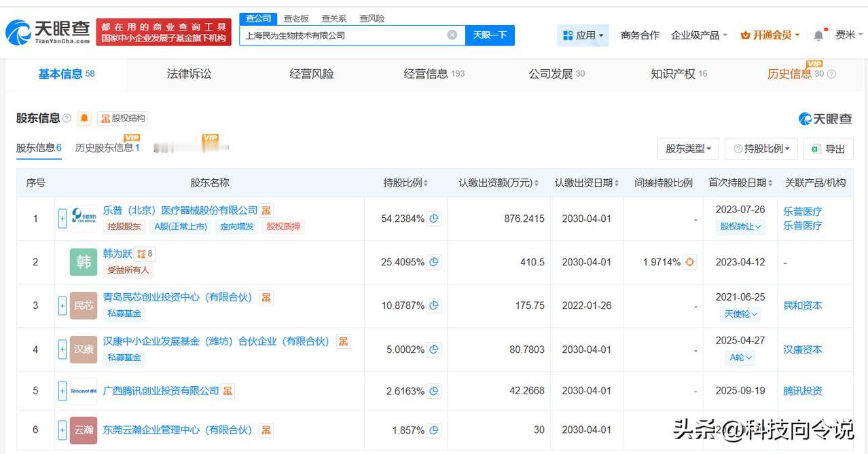The width and height of the screenshot is (868, 454).
Task: Click the 民芯 avatar logo
Action: (x=84, y=305)
